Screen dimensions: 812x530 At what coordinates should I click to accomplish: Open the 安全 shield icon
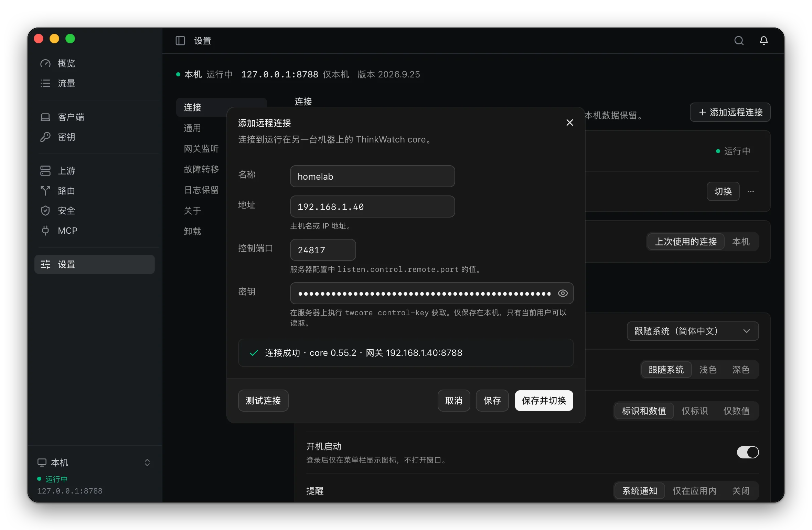(x=45, y=211)
